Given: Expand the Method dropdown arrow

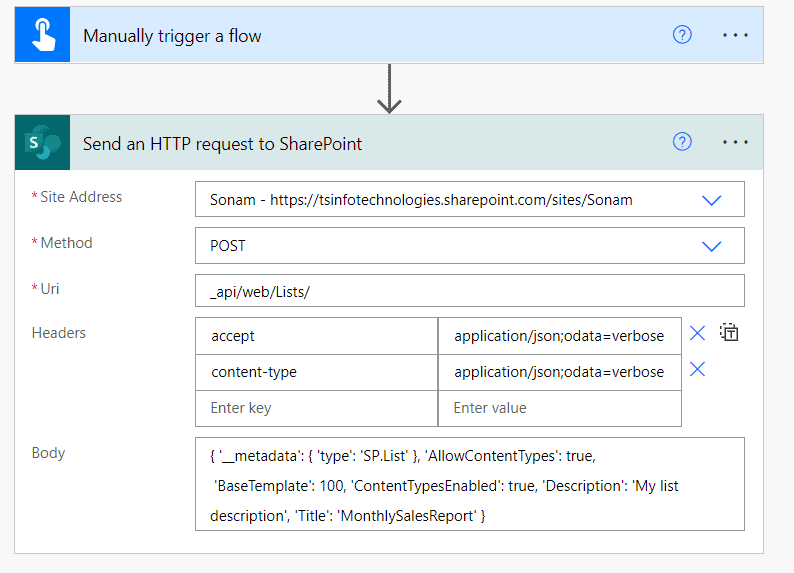Looking at the screenshot, I should pos(711,247).
